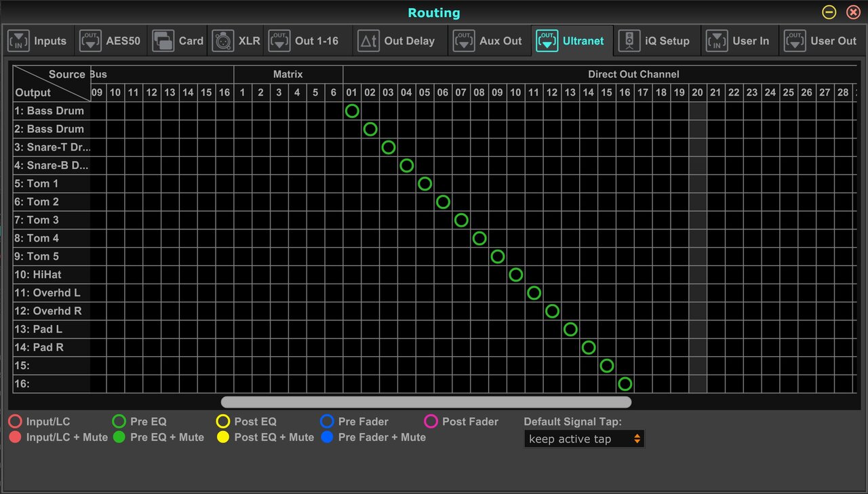The image size is (868, 494).
Task: Select the Ultranet tab
Action: pyautogui.click(x=572, y=41)
